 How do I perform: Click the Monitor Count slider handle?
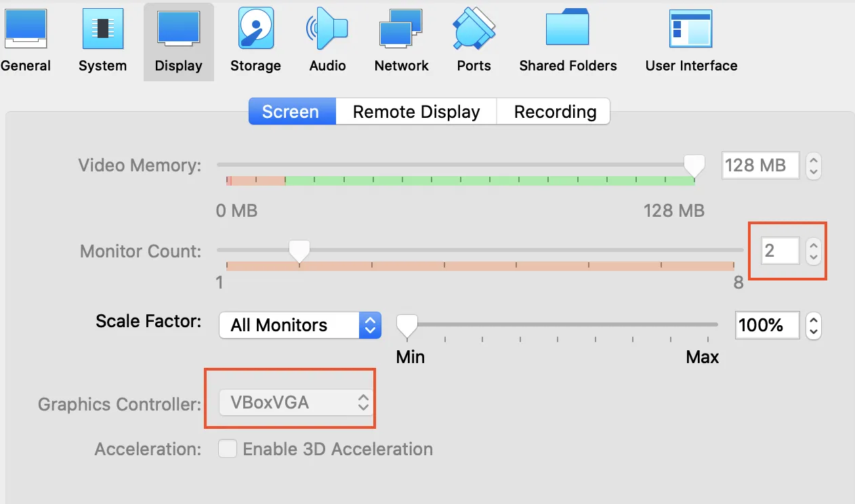click(299, 251)
